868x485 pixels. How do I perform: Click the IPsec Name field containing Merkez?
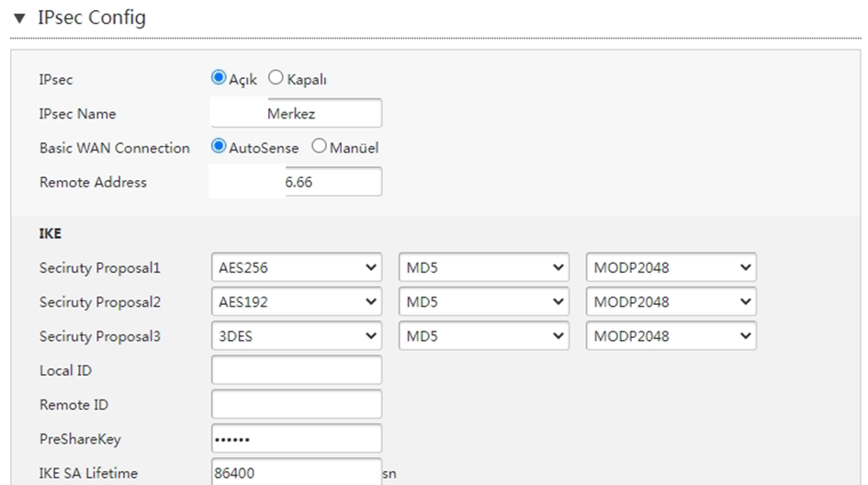point(296,114)
